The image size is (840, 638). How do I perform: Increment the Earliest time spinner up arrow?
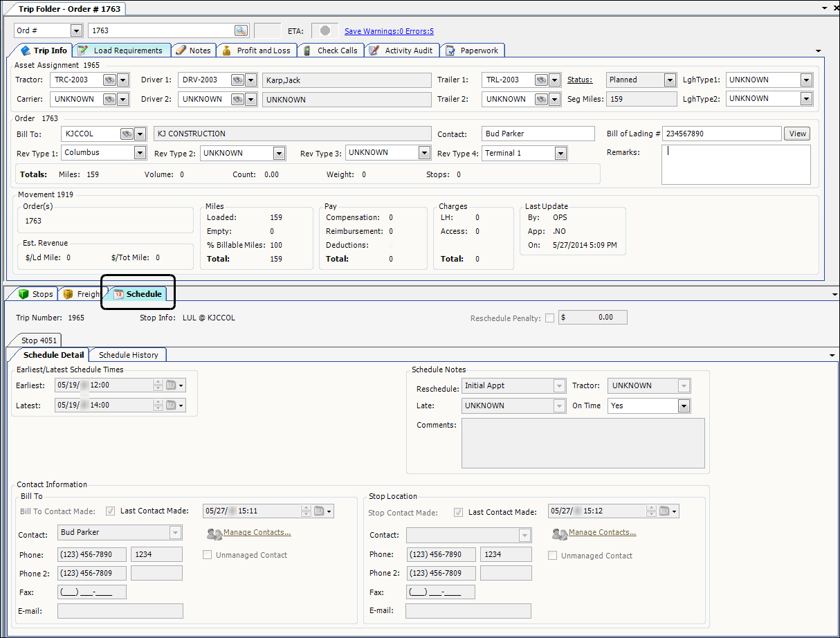158,382
